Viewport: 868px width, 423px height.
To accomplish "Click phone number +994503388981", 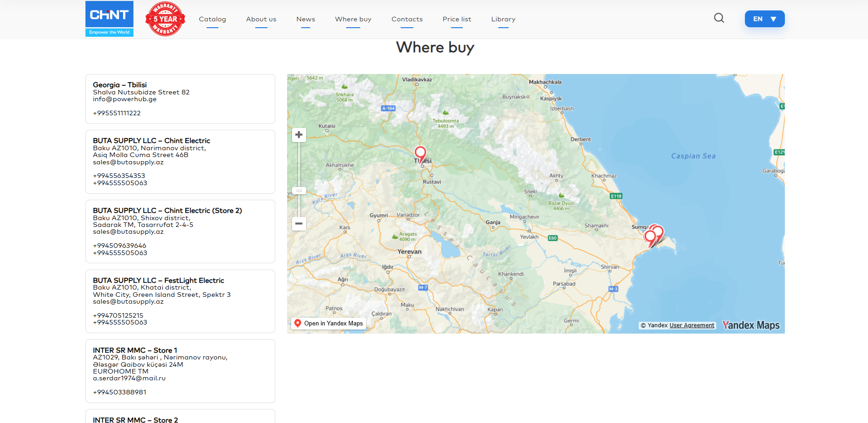I will coord(119,392).
